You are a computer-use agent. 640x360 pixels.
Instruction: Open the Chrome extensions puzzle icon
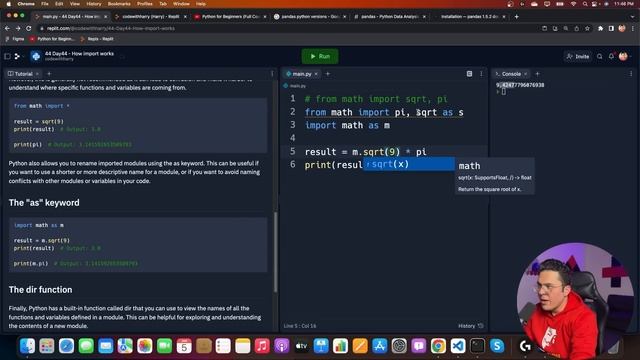pos(600,28)
